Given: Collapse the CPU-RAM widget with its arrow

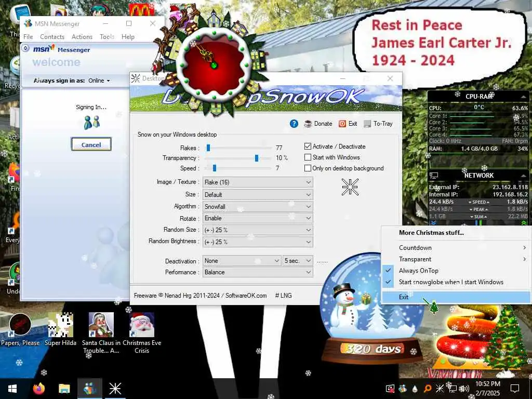Looking at the screenshot, I should pos(524,97).
